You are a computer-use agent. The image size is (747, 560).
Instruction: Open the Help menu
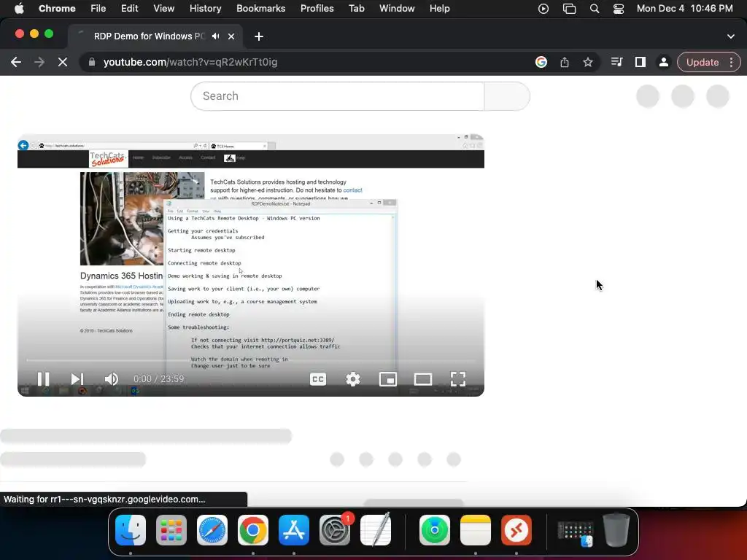coord(439,9)
